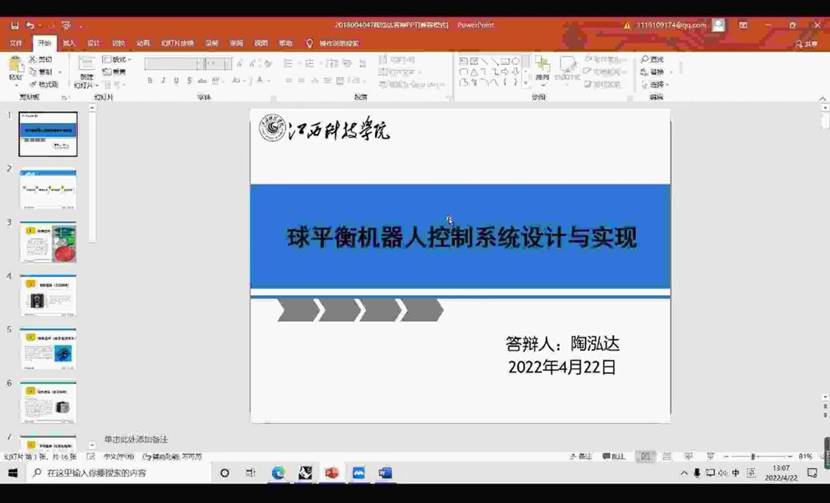Undo the last action
This screenshot has width=830, height=503.
click(x=30, y=25)
